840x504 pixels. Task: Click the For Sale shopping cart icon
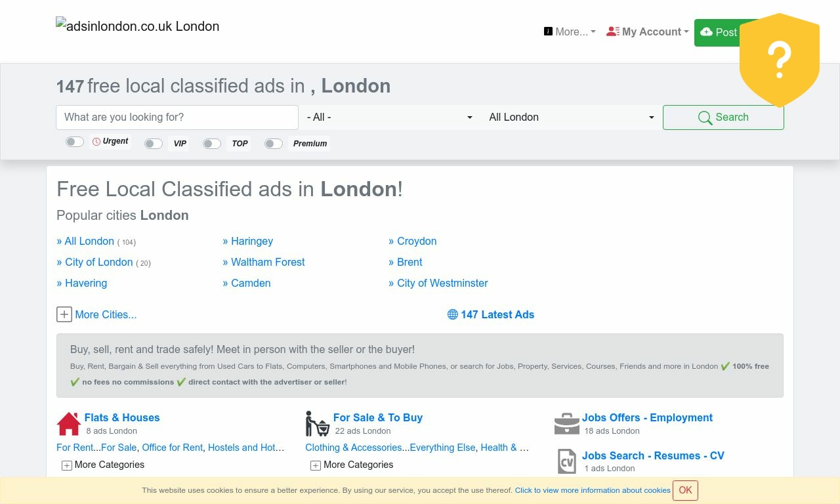coord(317,424)
